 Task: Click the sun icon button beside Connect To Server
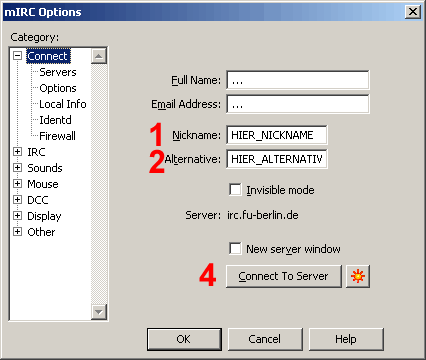click(x=358, y=276)
